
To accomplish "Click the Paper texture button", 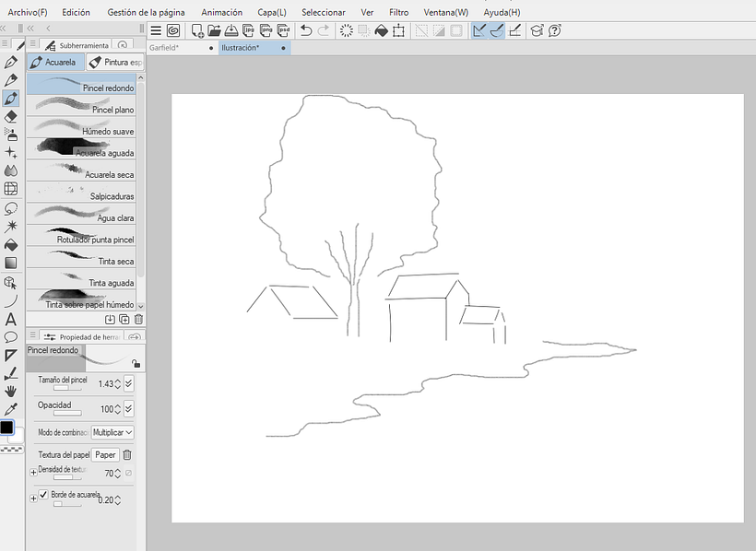I will 105,454.
